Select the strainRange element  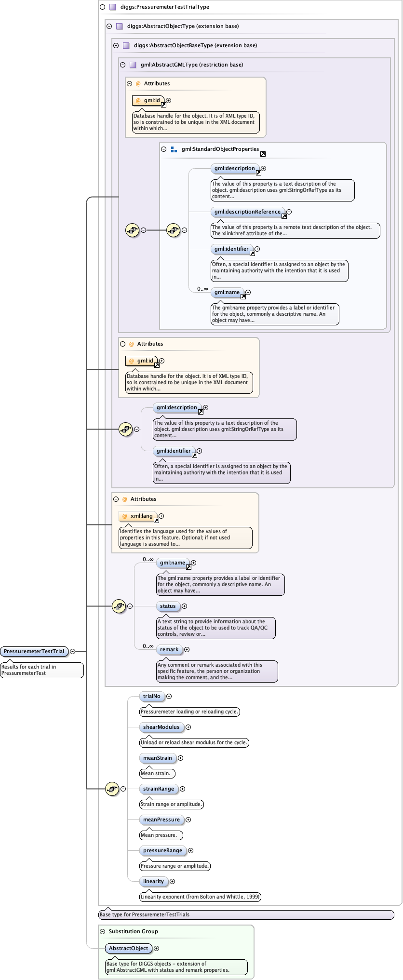[x=159, y=789]
